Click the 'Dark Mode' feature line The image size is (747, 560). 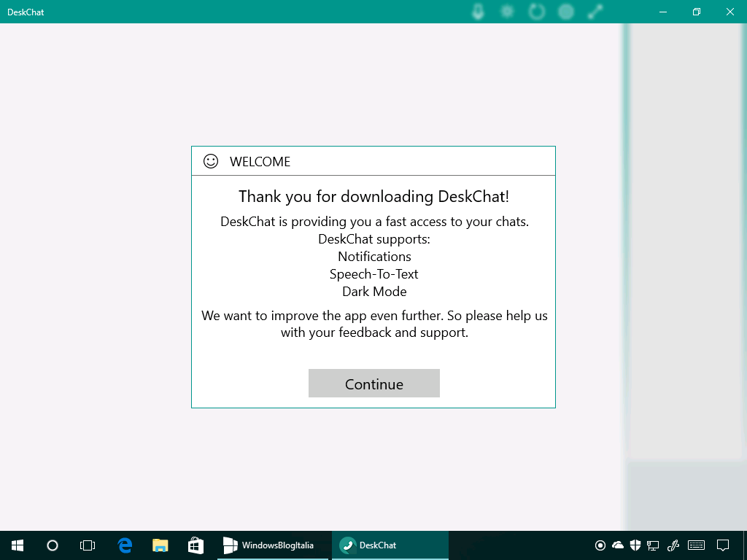click(374, 292)
